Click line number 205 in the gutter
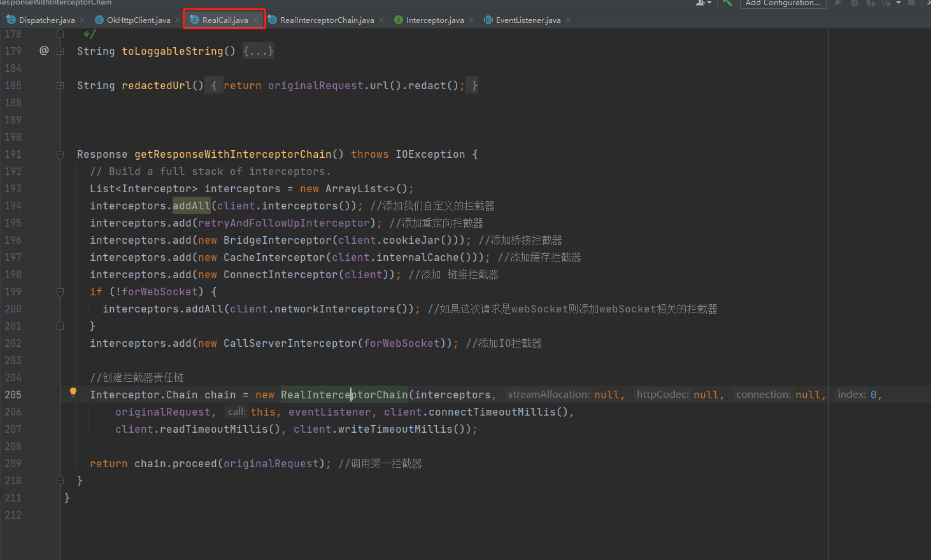This screenshot has width=931, height=560. pyautogui.click(x=13, y=395)
